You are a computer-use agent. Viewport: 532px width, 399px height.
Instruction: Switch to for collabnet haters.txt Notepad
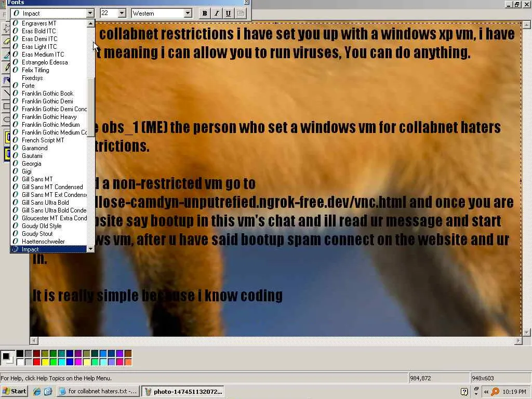(x=98, y=391)
